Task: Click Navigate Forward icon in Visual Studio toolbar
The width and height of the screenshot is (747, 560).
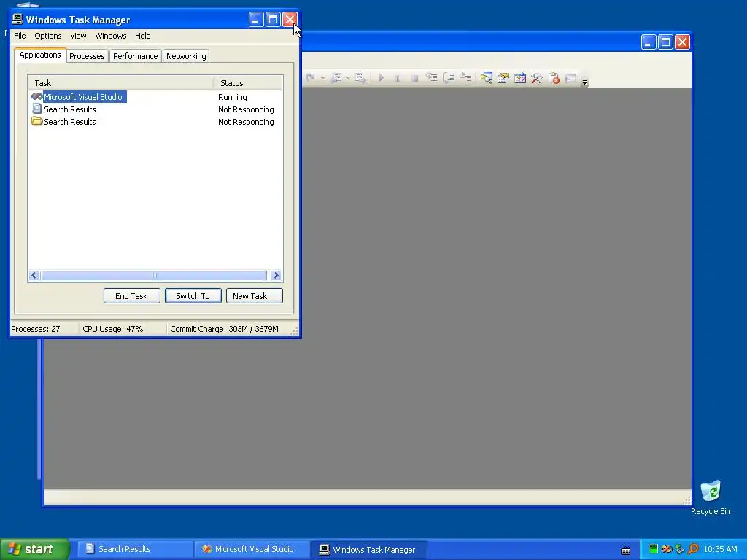Action: [x=360, y=77]
